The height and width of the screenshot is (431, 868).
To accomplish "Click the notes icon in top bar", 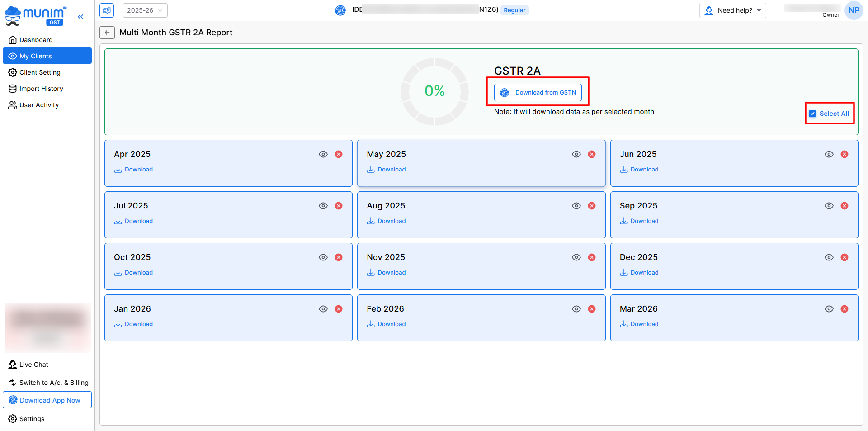I will click(x=107, y=10).
